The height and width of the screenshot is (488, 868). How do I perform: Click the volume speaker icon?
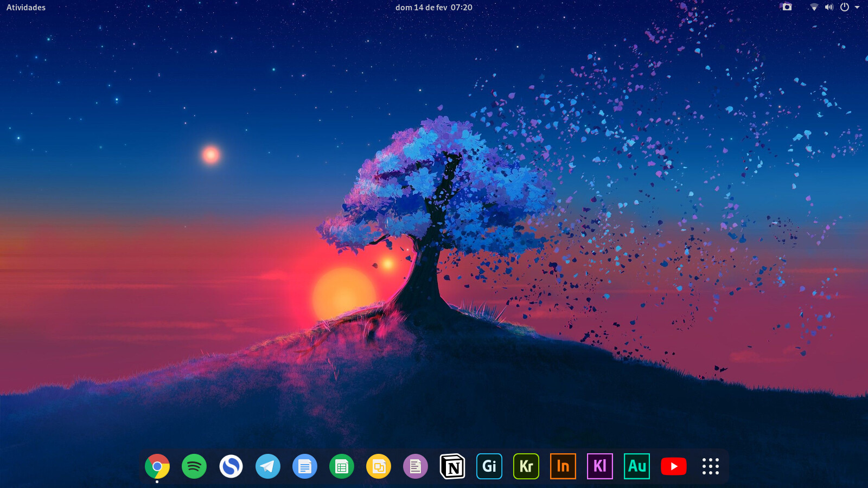coord(829,7)
